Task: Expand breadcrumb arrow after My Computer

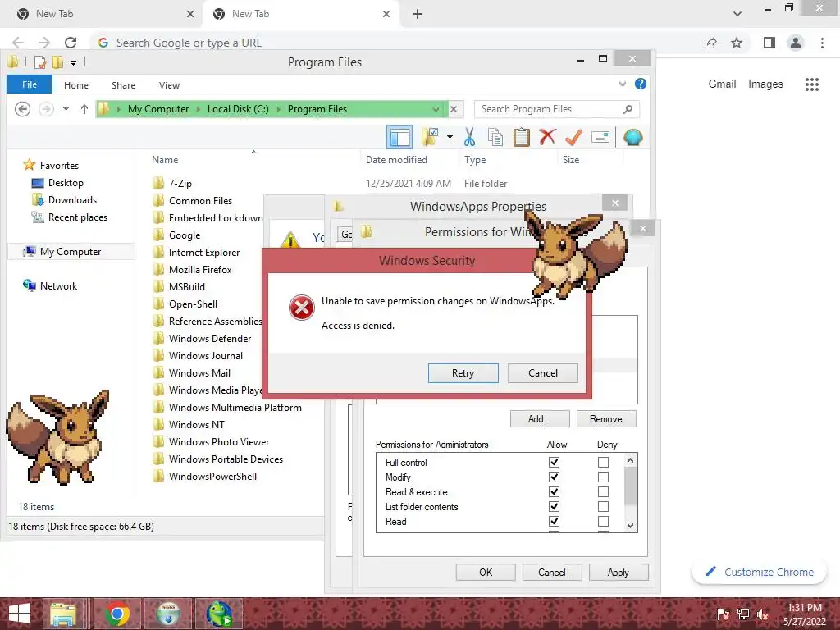Action: [199, 109]
